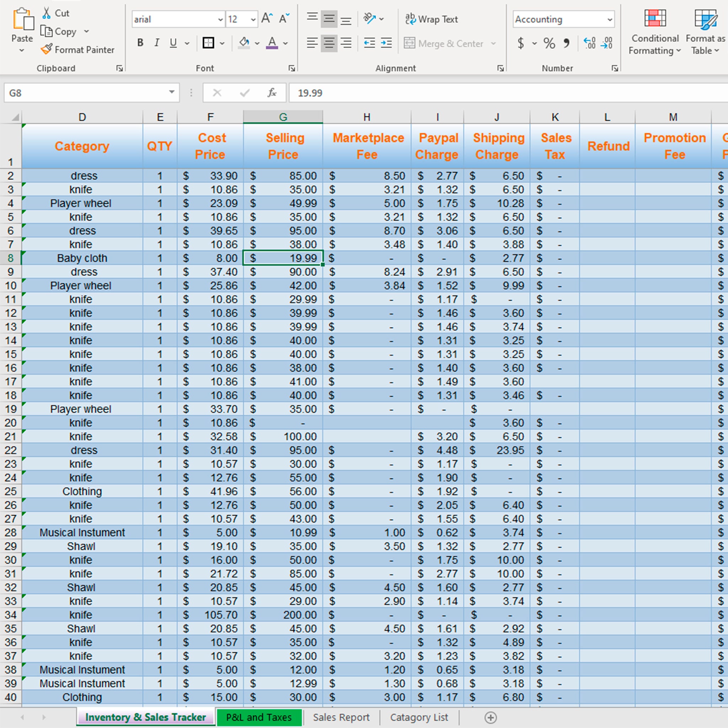
Task: Select column G header
Action: pyautogui.click(x=283, y=117)
